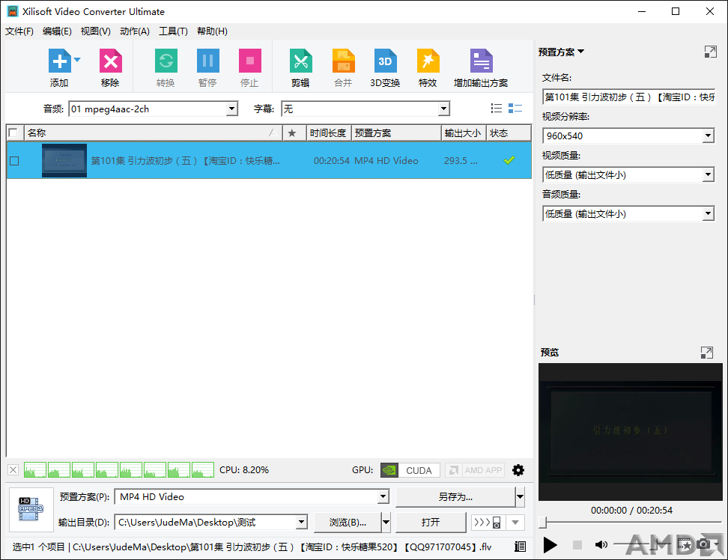The height and width of the screenshot is (560, 728).
Task: Play the preview video
Action: [550, 545]
